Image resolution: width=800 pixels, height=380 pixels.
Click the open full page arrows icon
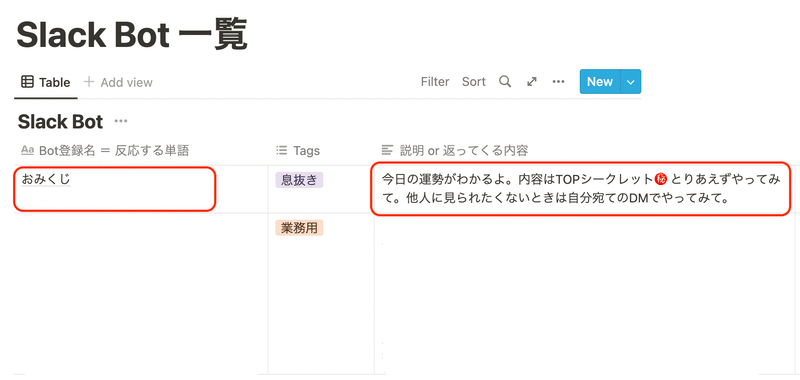point(532,82)
